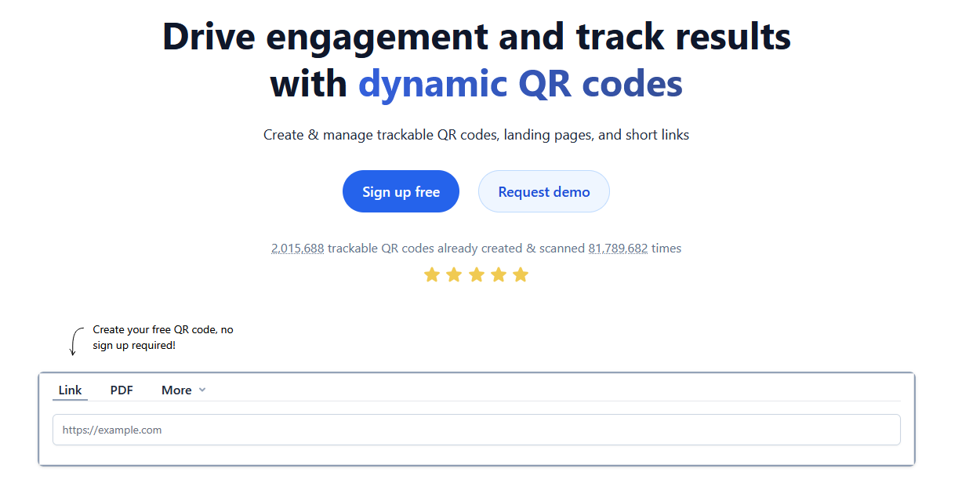Click the Sign up free button
Image resolution: width=980 pixels, height=501 pixels.
tap(401, 191)
